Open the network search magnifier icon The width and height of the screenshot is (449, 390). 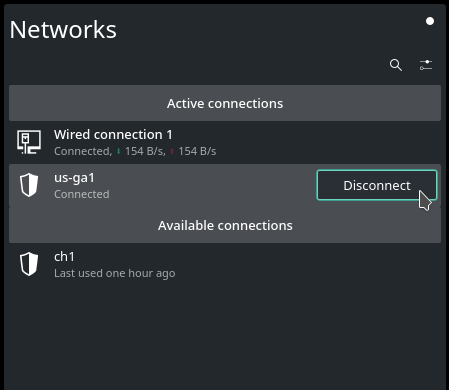pyautogui.click(x=396, y=65)
